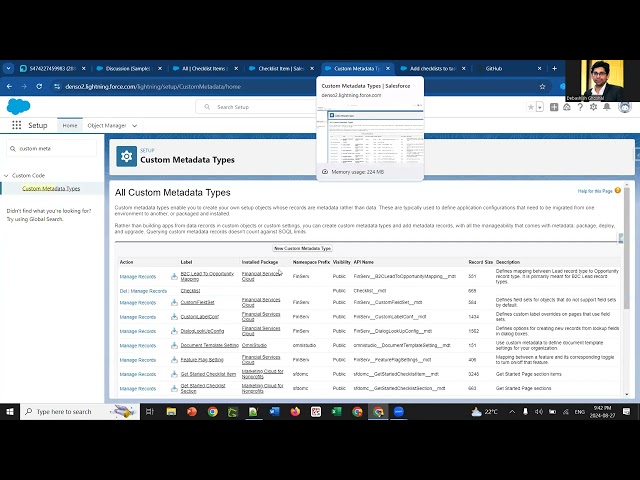Open the Notifications bell
Viewport: 640px width, 480px height.
[607, 107]
